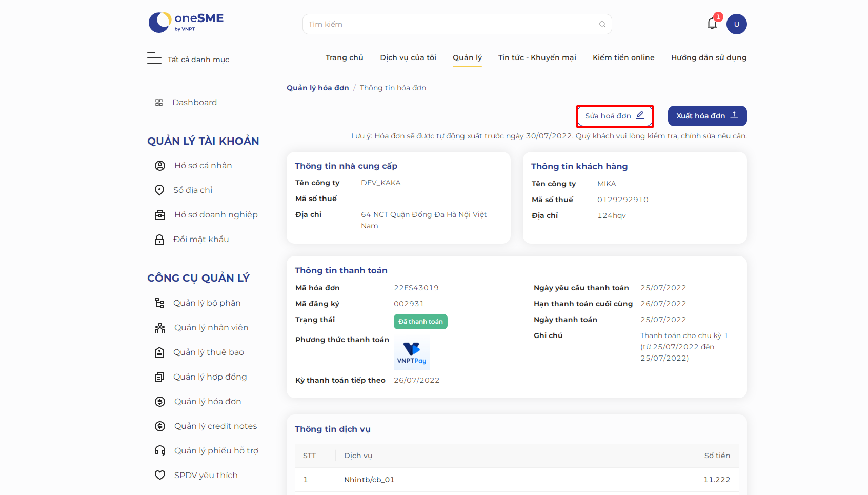Click the SPDV yêu thích heart icon
The height and width of the screenshot is (495, 868).
point(160,476)
